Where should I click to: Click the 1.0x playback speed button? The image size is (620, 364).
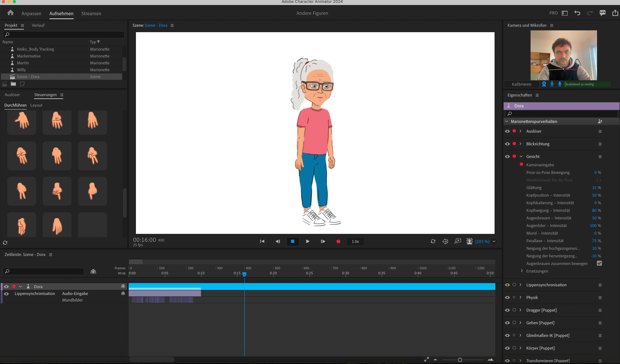click(x=355, y=241)
